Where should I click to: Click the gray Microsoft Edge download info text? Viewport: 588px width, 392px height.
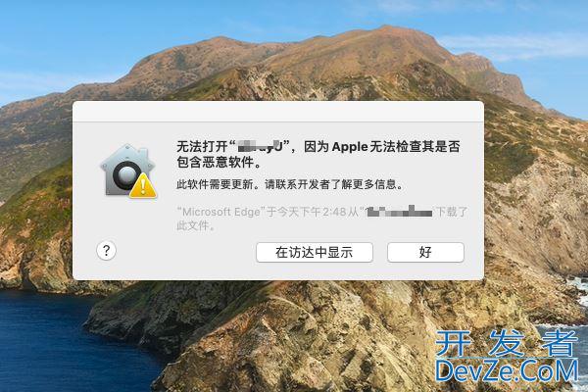322,219
